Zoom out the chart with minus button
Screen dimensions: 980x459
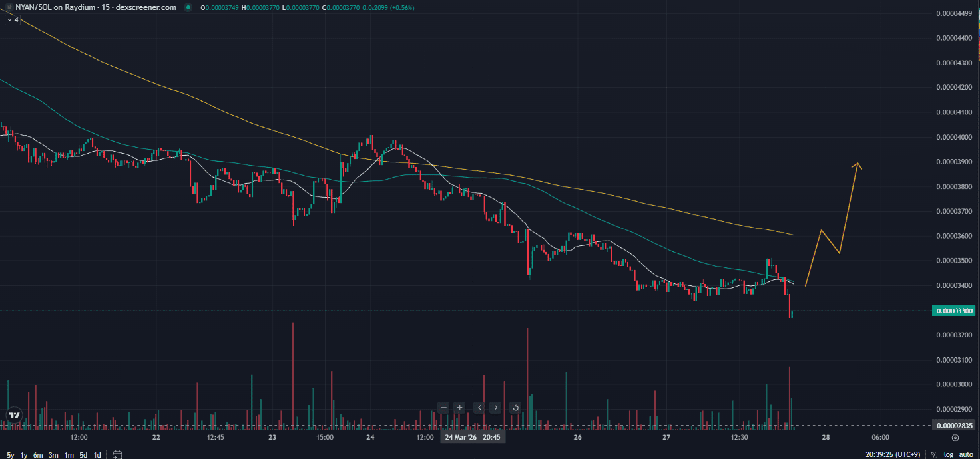coord(443,407)
